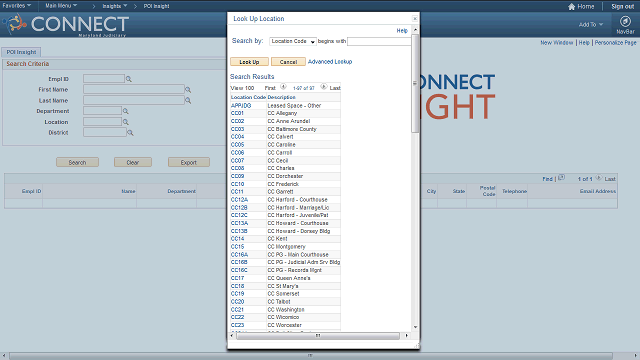The image size is (640, 360).
Task: Open lookup magnifier beside First Name field
Action: click(188, 89)
